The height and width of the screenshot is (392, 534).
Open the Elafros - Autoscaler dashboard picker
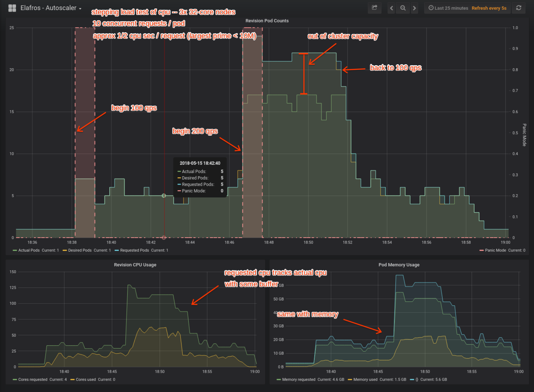point(51,8)
